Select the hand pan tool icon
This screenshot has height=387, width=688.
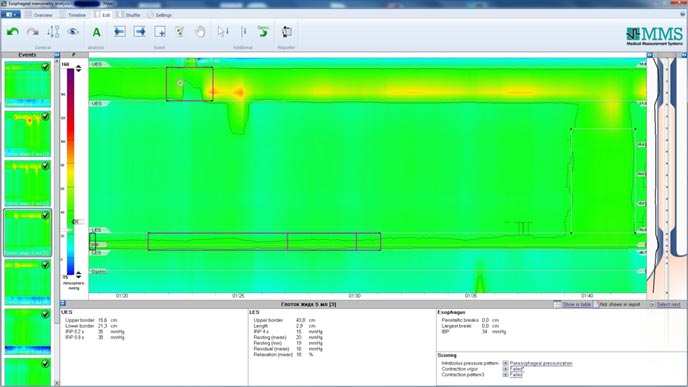[200, 32]
